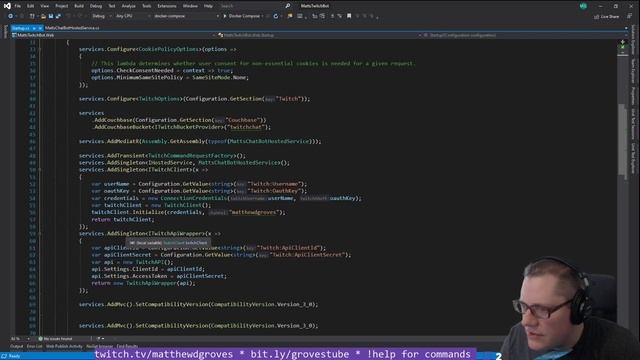640x360 pixels.
Task: Open the Tools menu
Action: pos(147,6)
